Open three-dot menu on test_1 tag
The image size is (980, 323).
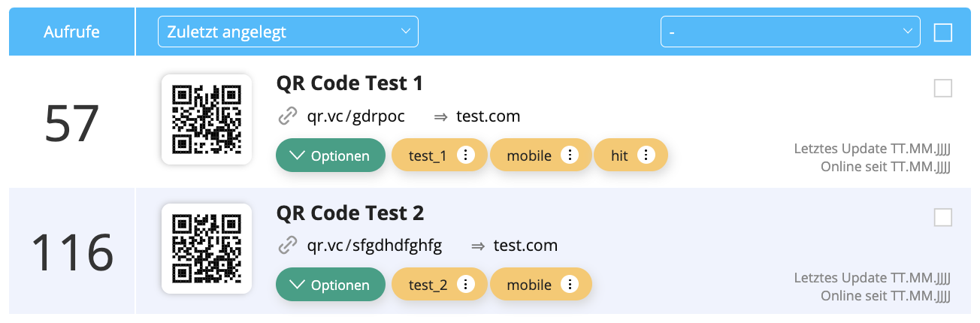tap(466, 155)
